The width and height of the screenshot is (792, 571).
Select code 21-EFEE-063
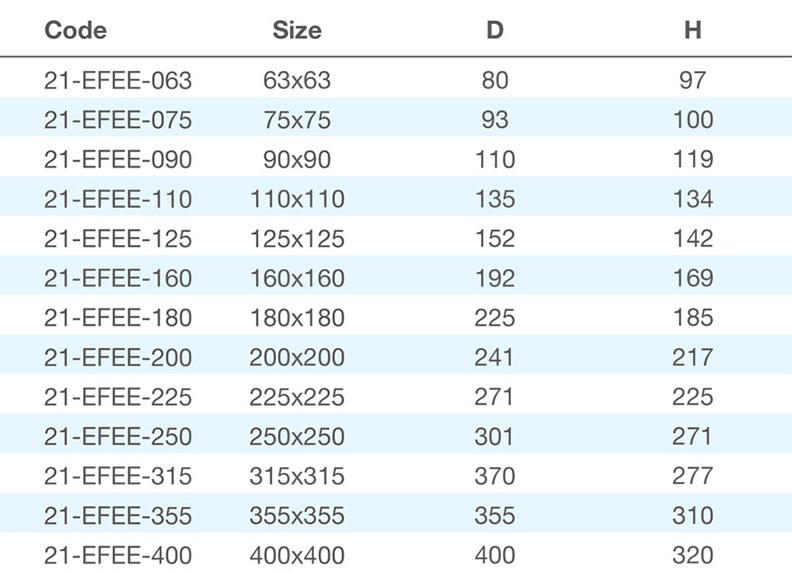pos(118,81)
